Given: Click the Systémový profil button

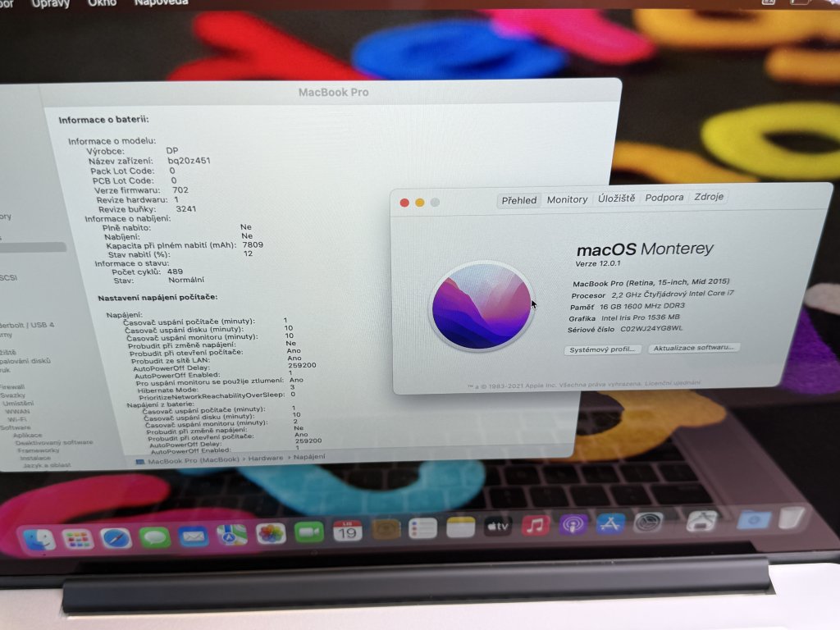Looking at the screenshot, I should [x=602, y=349].
